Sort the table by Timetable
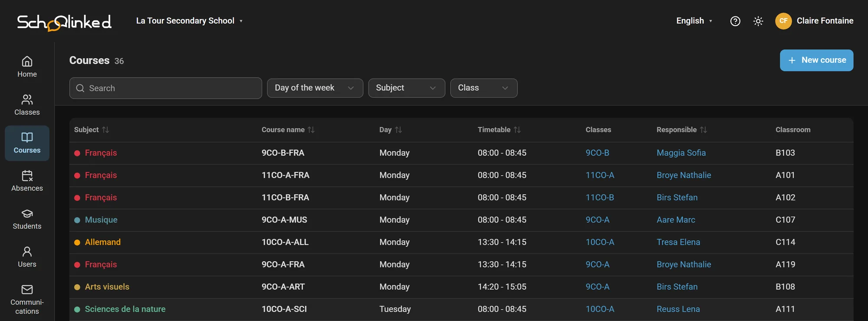The height and width of the screenshot is (321, 868). click(x=517, y=130)
